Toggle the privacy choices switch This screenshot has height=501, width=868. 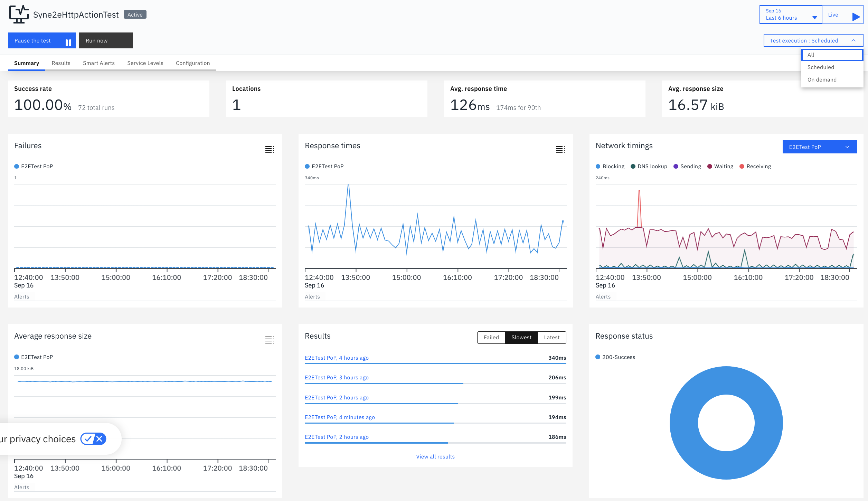click(93, 439)
